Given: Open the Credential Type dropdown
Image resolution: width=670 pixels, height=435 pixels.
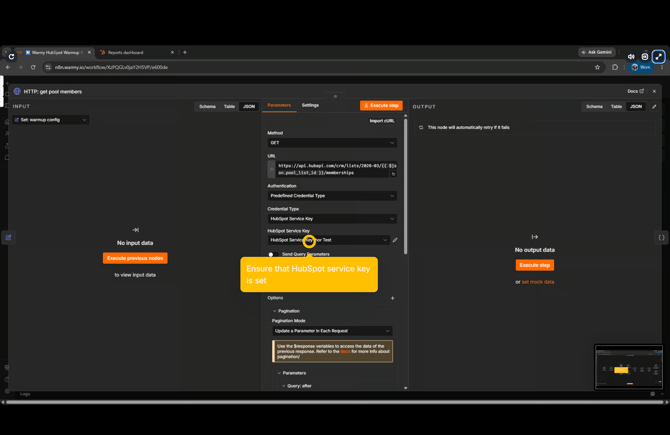Looking at the screenshot, I should click(x=332, y=219).
